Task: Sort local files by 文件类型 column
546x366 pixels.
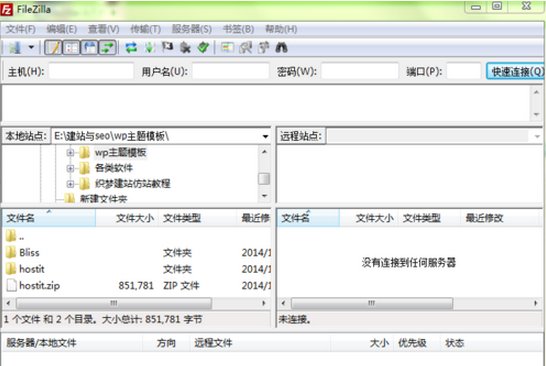Action: click(x=197, y=218)
